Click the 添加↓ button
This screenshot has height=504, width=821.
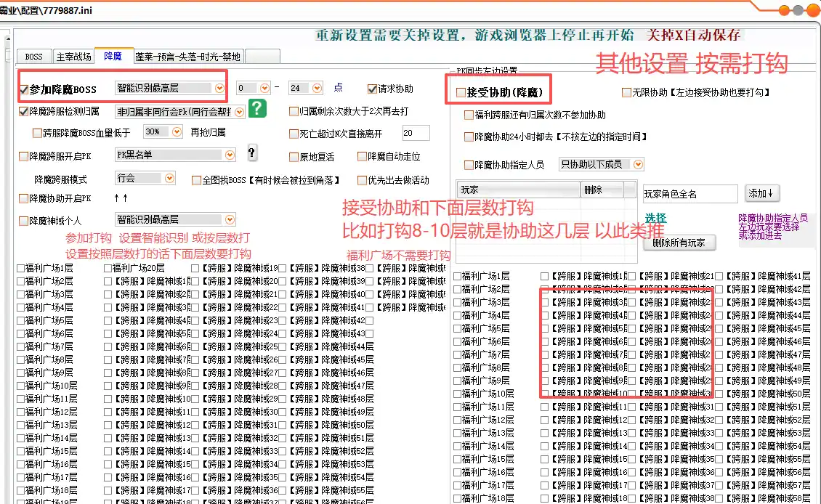[x=761, y=194]
